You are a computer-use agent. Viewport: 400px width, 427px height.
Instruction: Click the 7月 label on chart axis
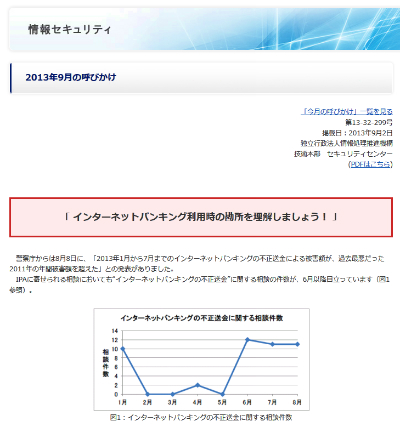[x=272, y=402]
